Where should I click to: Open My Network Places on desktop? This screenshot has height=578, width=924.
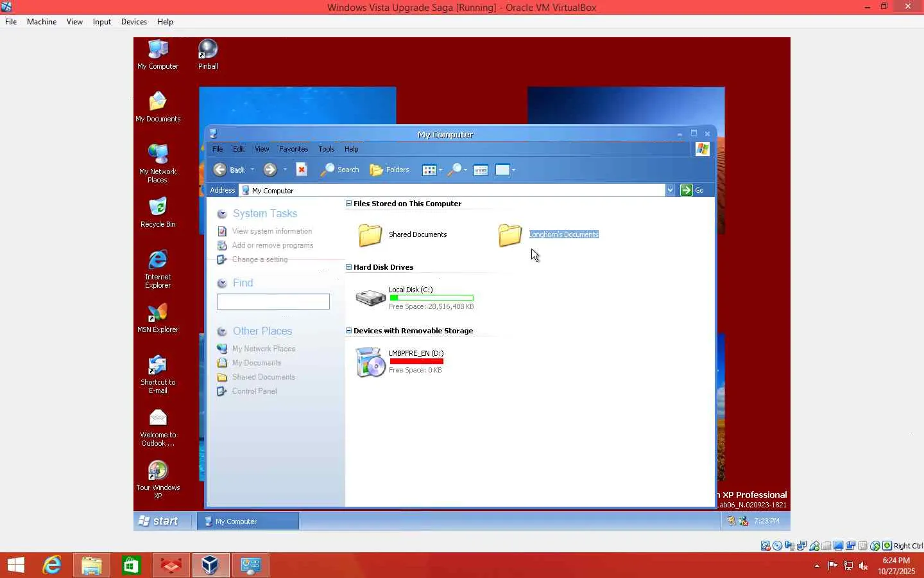158,164
